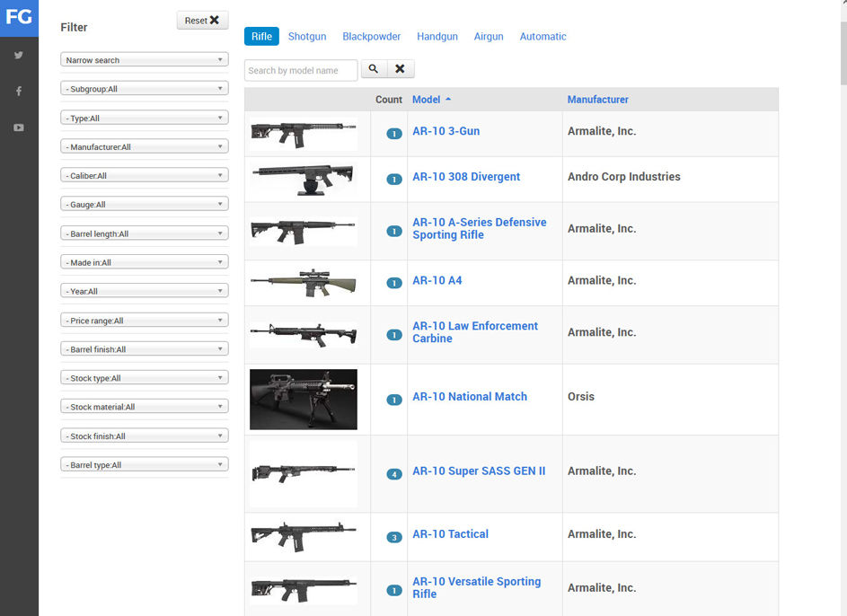Sort by the Manufacturer column header
Image resolution: width=847 pixels, height=616 pixels.
(x=597, y=100)
